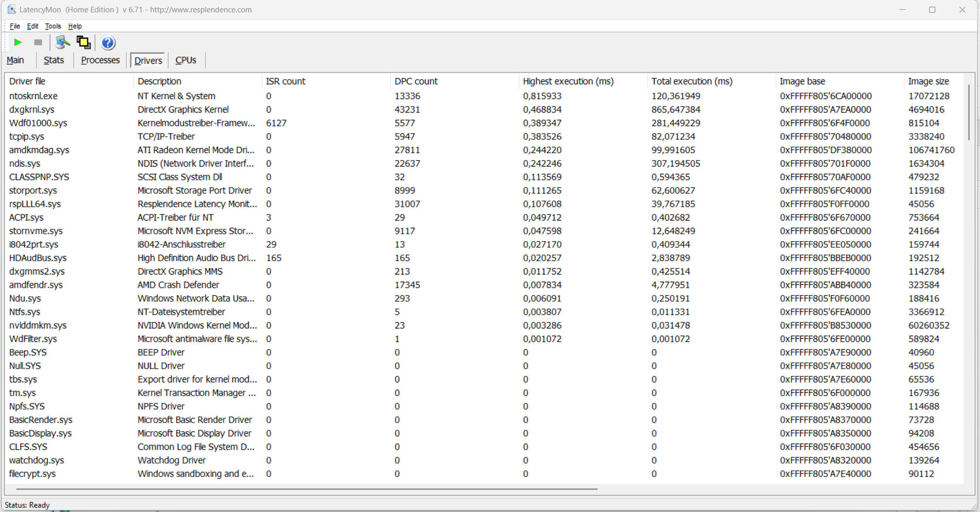This screenshot has width=980, height=512.
Task: Open the blue help question mark icon
Action: (x=108, y=43)
